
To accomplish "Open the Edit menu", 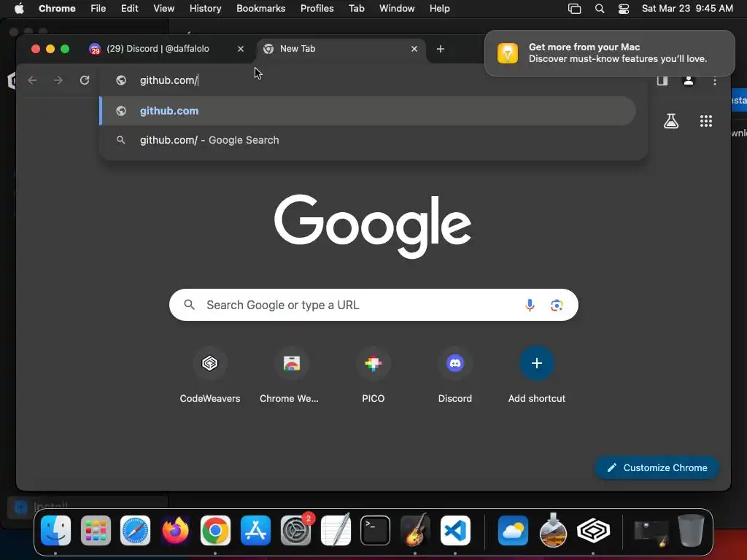I will 129,9.
